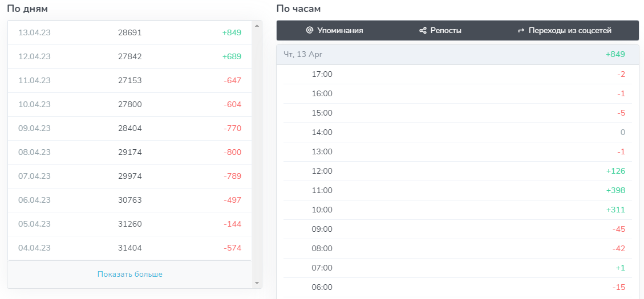The width and height of the screenshot is (644, 299).
Task: Click the share icon beside Репосты
Action: tap(423, 30)
